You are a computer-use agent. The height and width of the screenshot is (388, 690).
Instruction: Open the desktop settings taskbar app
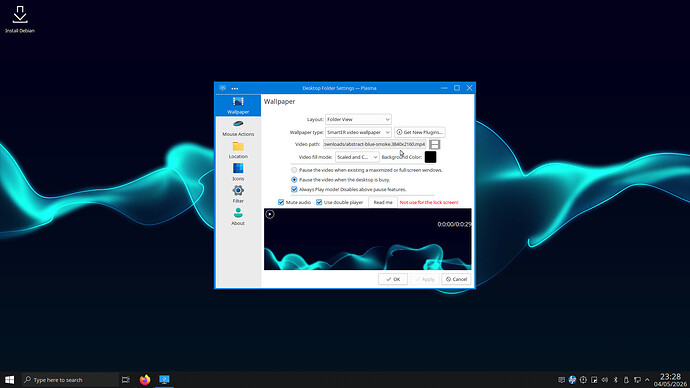tap(164, 380)
